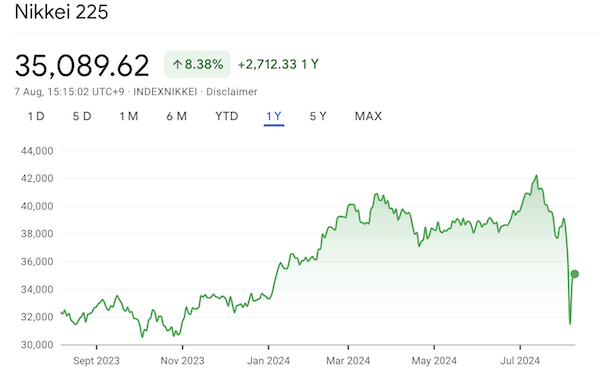This screenshot has height=383, width=600.
Task: Switch to the 5 D range tab
Action: 82,116
